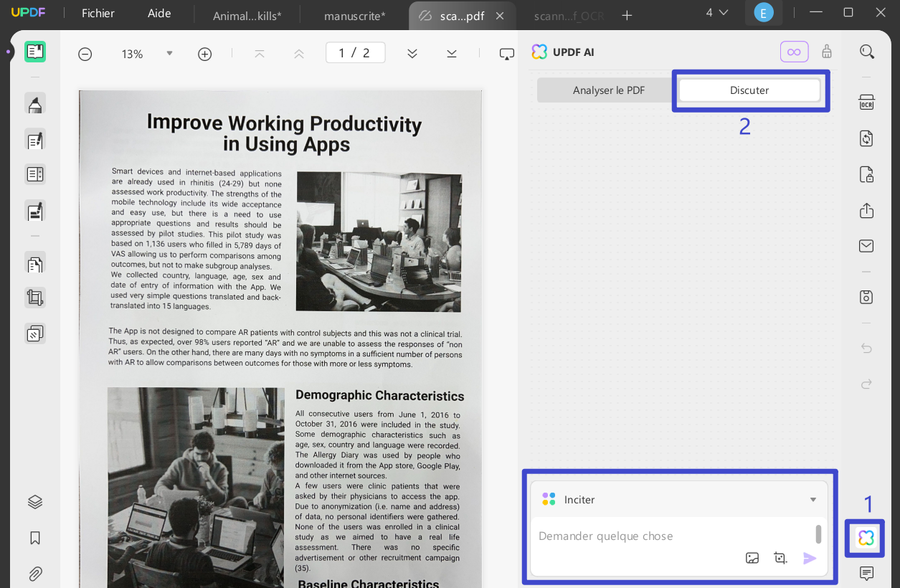Click the send message arrow button
The image size is (900, 588).
(810, 558)
